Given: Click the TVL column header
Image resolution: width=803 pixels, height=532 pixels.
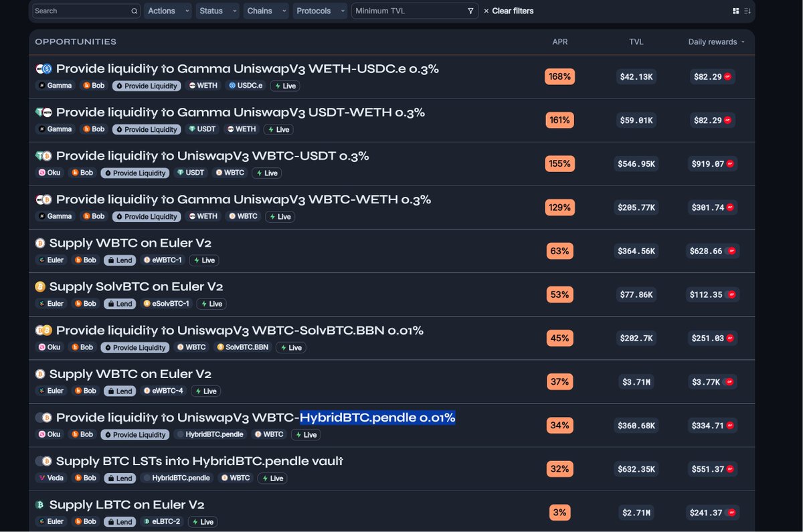Looking at the screenshot, I should tap(636, 41).
